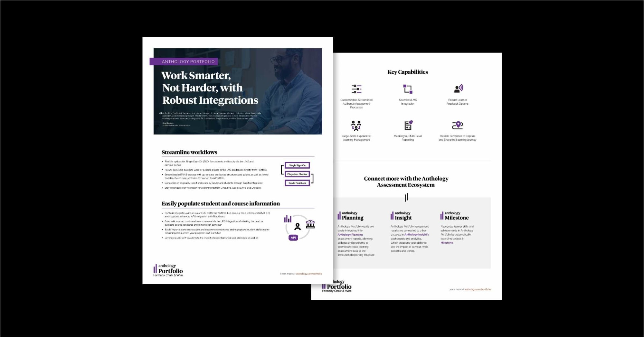
Task: Click the Anthology double-bar mark under Ecosystem heading
Action: tap(406, 197)
